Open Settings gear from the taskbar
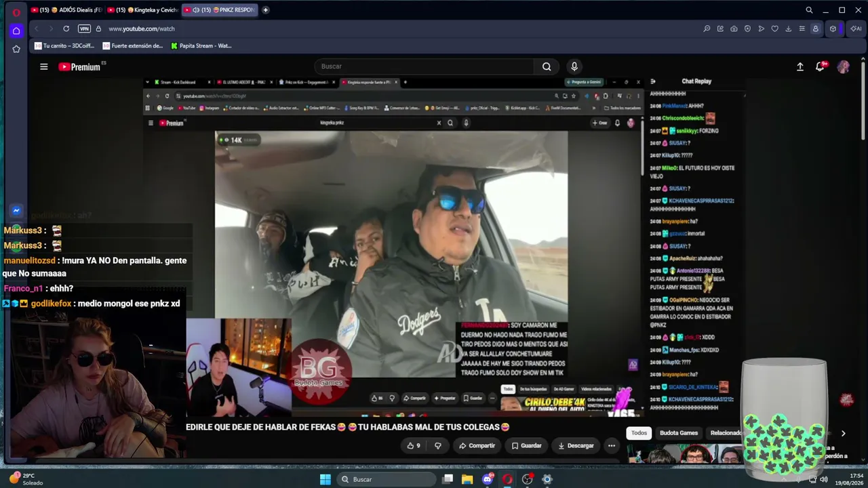The image size is (868, 488). point(547,479)
